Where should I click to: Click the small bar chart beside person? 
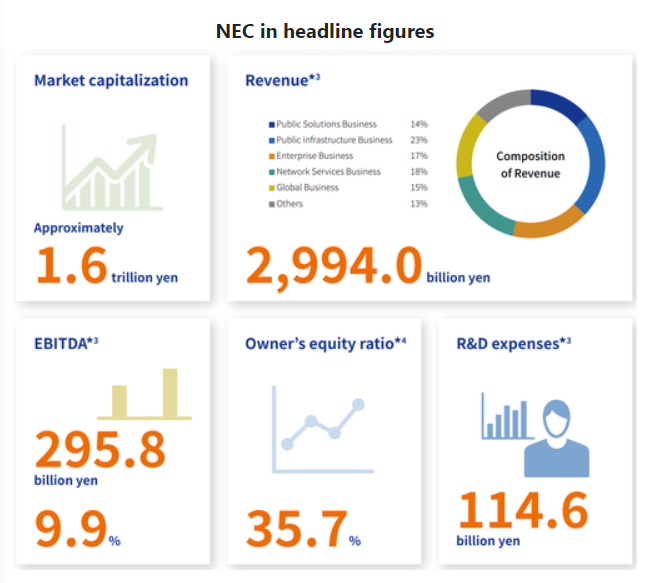pyautogui.click(x=503, y=415)
